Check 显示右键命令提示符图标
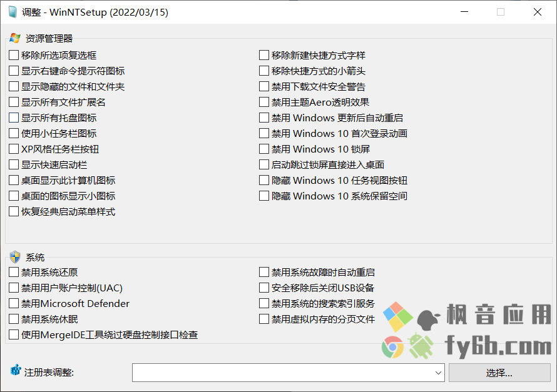This screenshot has height=392, width=557. tap(14, 71)
